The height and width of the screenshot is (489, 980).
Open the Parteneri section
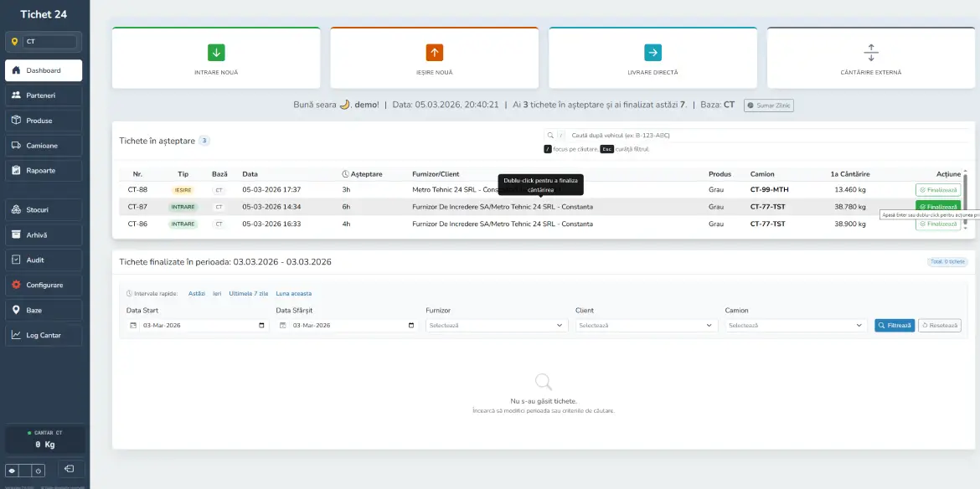tap(44, 95)
